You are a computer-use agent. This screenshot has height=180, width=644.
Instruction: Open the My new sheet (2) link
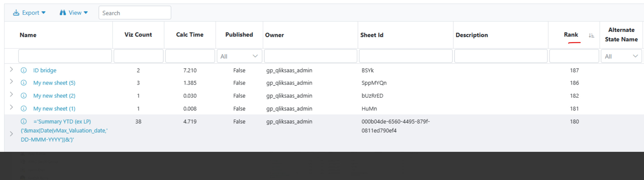[x=54, y=96]
